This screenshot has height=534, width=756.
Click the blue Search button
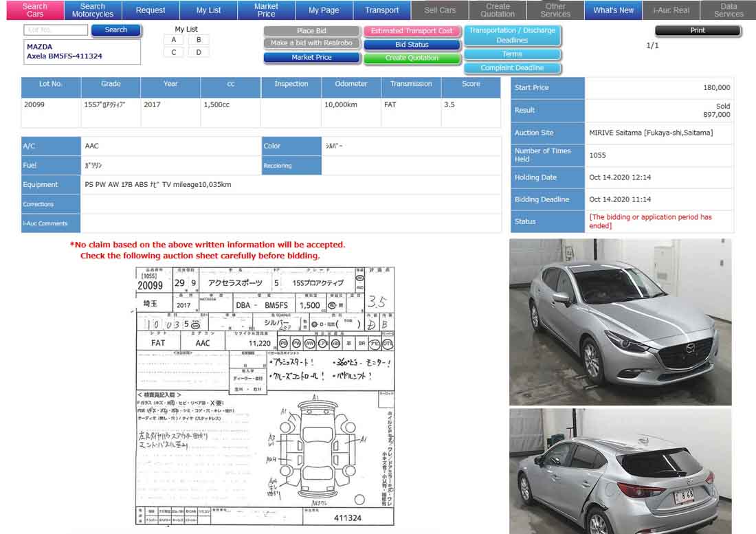[x=116, y=30]
